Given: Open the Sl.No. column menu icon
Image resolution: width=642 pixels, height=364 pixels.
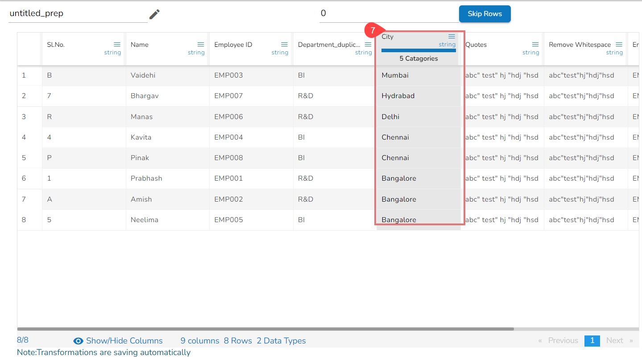Looking at the screenshot, I should (x=117, y=44).
